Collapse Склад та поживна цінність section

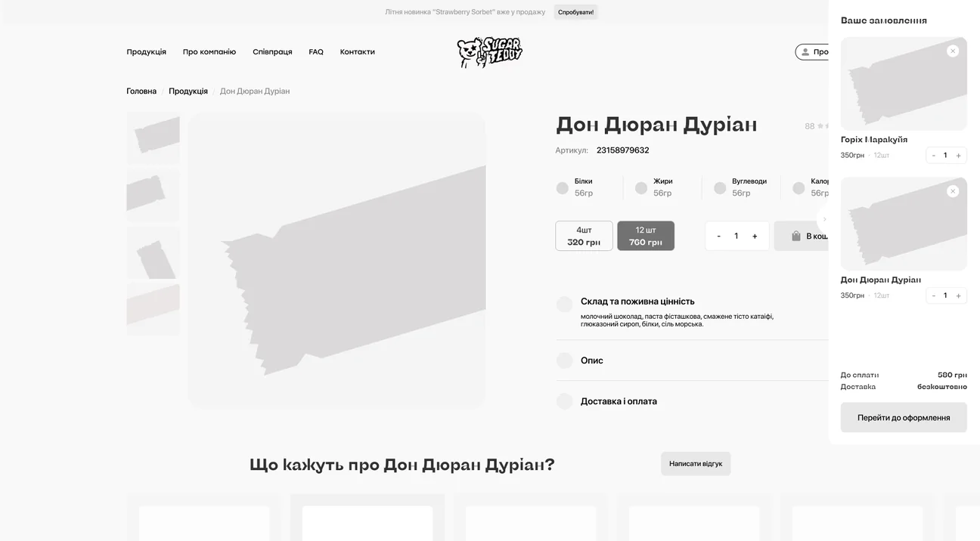637,301
